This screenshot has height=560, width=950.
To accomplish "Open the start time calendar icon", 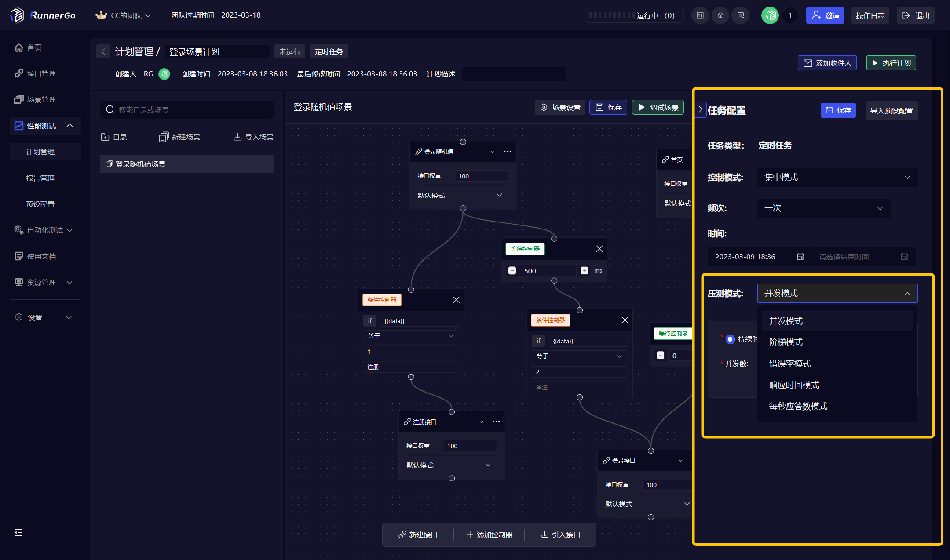I will coord(800,257).
